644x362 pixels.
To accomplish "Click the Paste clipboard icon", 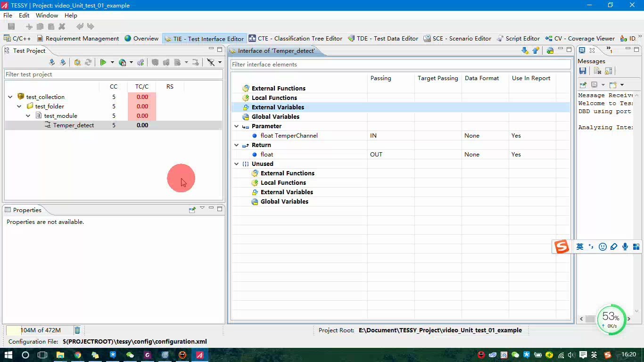I will click(x=51, y=27).
